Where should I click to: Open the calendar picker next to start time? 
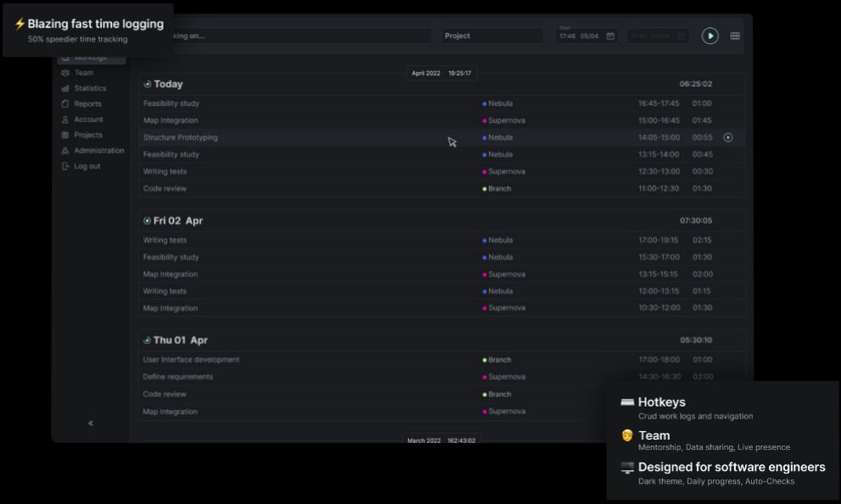612,36
